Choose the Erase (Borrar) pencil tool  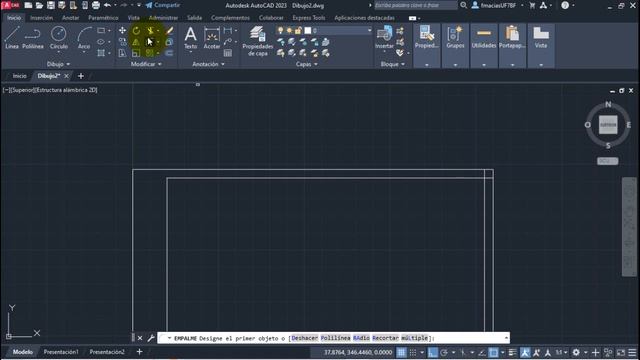tap(169, 31)
